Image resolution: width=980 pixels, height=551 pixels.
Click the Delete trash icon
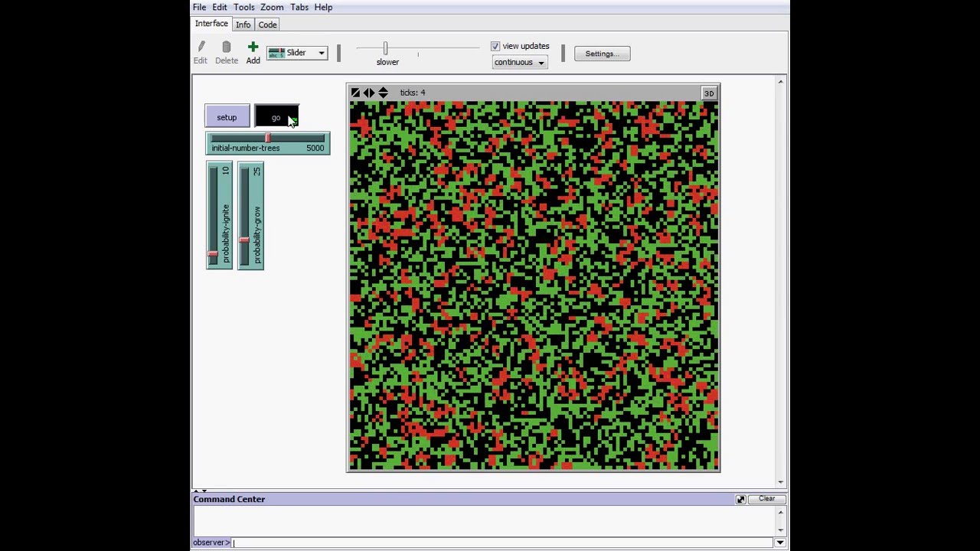[x=226, y=47]
